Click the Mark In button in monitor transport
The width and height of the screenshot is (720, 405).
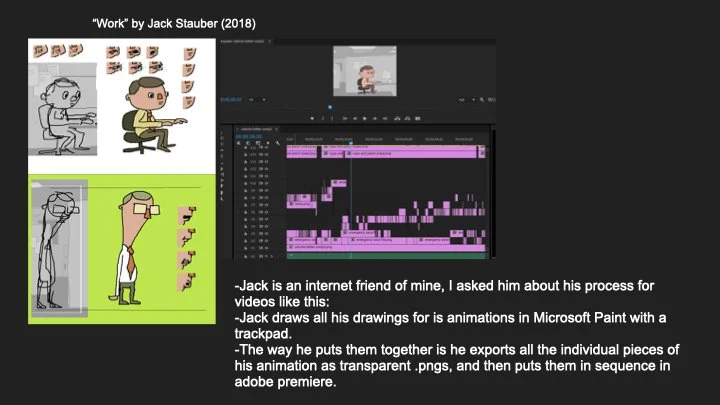tap(323, 118)
